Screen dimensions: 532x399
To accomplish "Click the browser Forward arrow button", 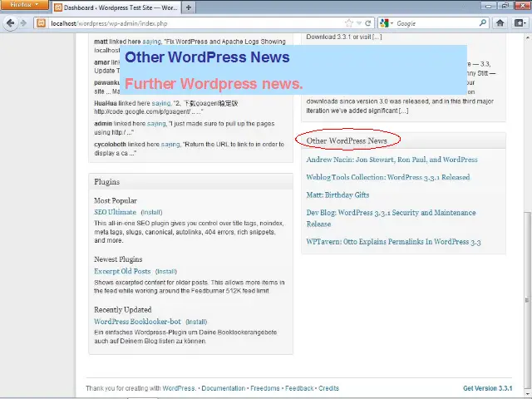I will [x=23, y=23].
